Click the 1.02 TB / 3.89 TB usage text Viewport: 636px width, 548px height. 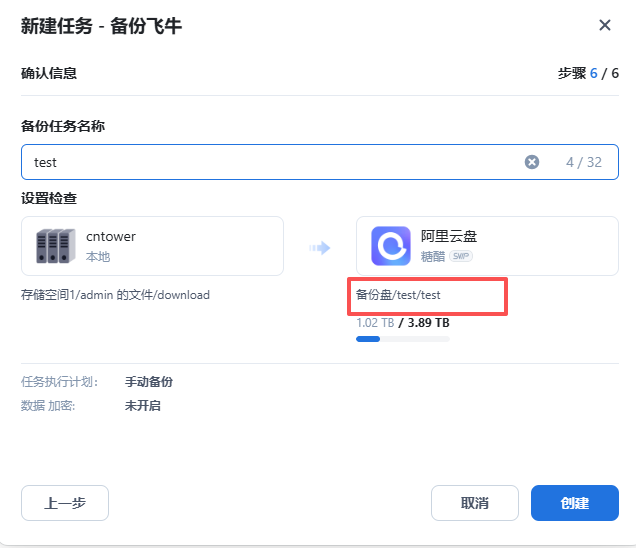pyautogui.click(x=402, y=323)
